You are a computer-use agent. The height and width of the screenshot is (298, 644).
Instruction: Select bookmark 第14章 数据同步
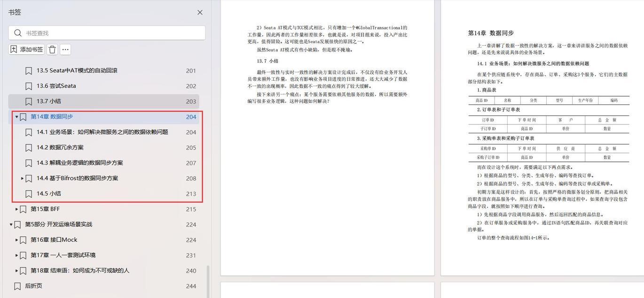(52, 117)
